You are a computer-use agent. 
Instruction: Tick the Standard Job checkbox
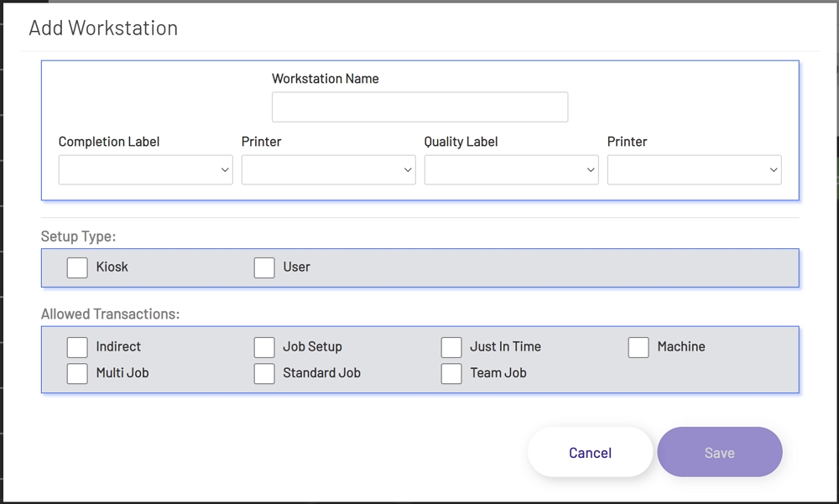(x=264, y=373)
